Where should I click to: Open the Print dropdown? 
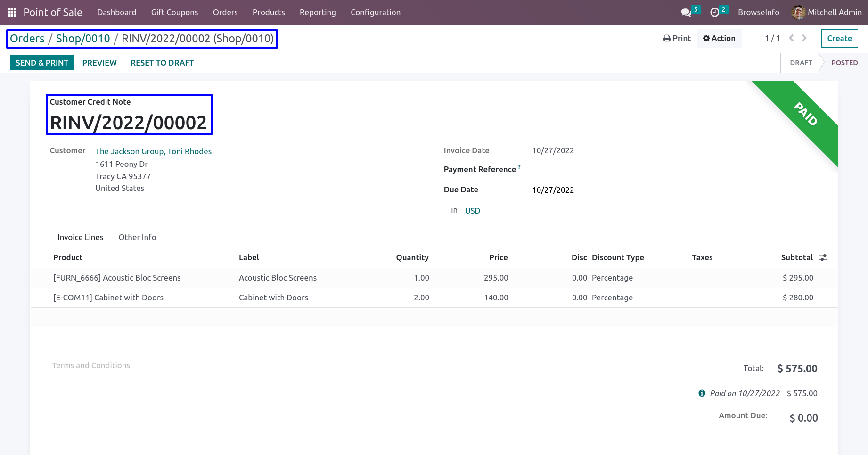click(677, 38)
